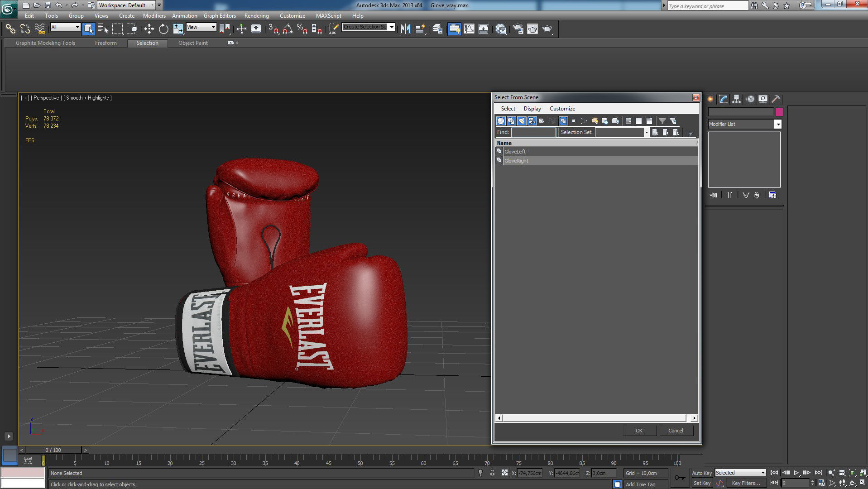868x489 pixels.
Task: Click the Find input field in dialog
Action: [x=533, y=132]
